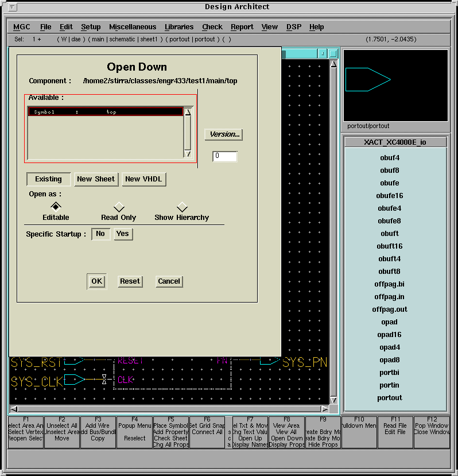Open the Version... chooser
Image resolution: width=458 pixels, height=476 pixels.
224,134
